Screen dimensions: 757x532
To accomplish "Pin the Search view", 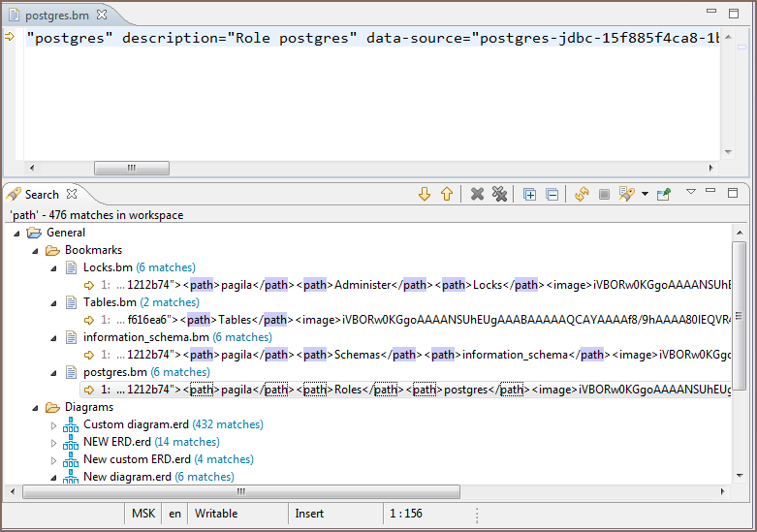I will click(663, 195).
